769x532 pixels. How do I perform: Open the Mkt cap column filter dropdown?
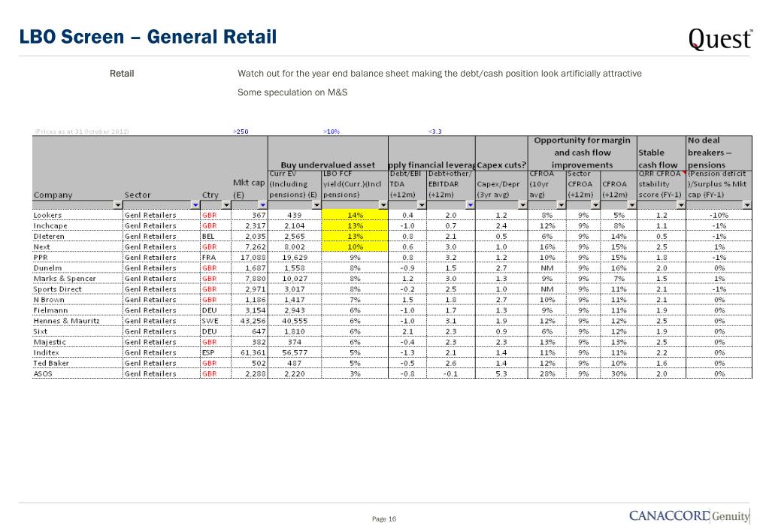point(263,204)
